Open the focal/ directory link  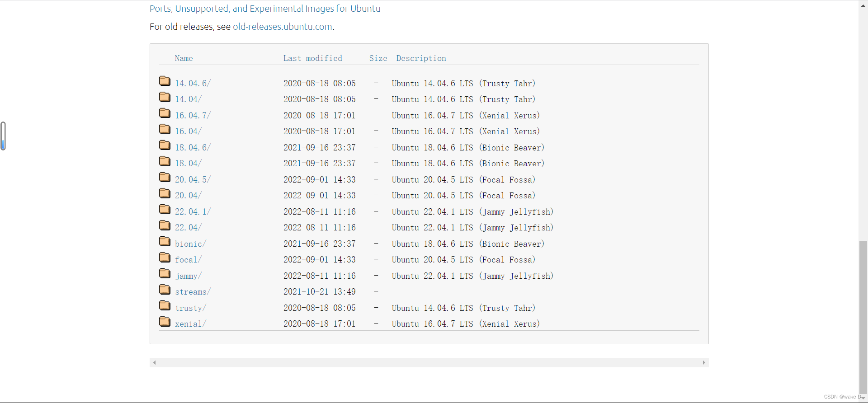[189, 260]
